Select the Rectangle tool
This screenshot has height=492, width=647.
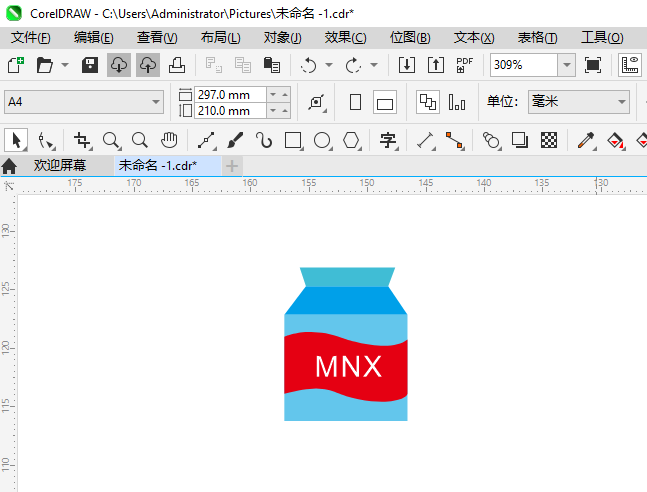(x=294, y=141)
